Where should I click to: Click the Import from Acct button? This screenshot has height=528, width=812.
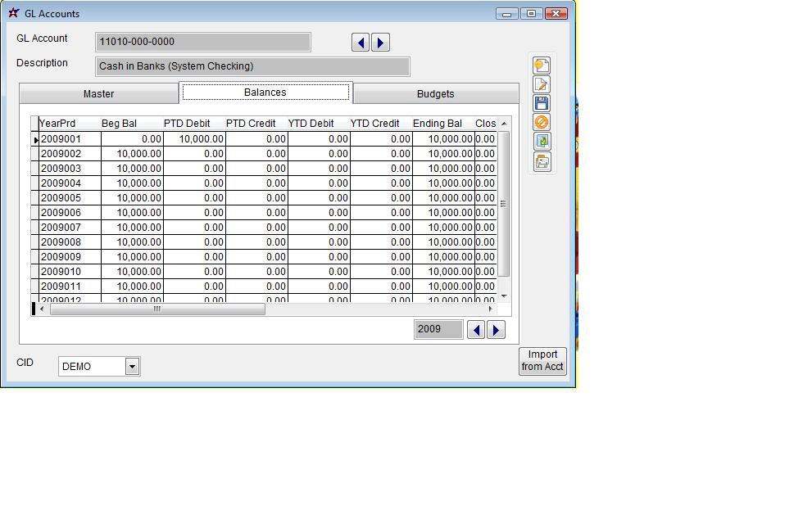coord(542,361)
